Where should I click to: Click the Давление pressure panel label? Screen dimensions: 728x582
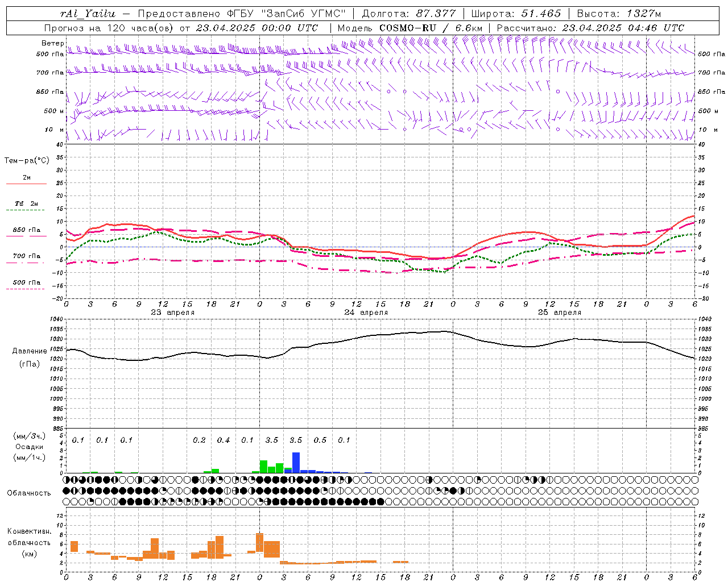click(x=30, y=351)
